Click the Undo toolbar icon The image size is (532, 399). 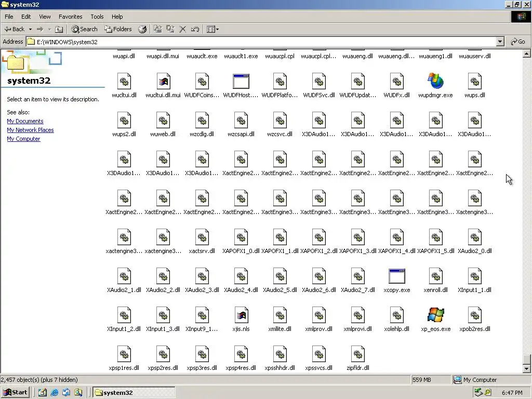coord(195,29)
